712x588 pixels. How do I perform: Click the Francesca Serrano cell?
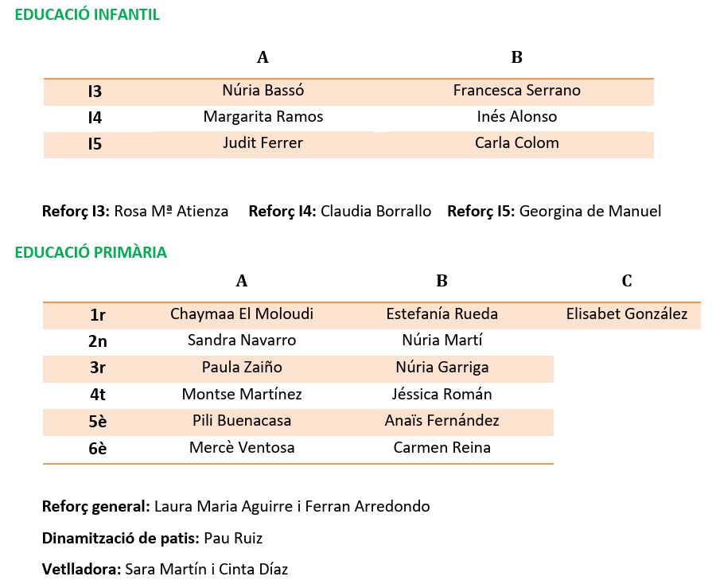(516, 91)
